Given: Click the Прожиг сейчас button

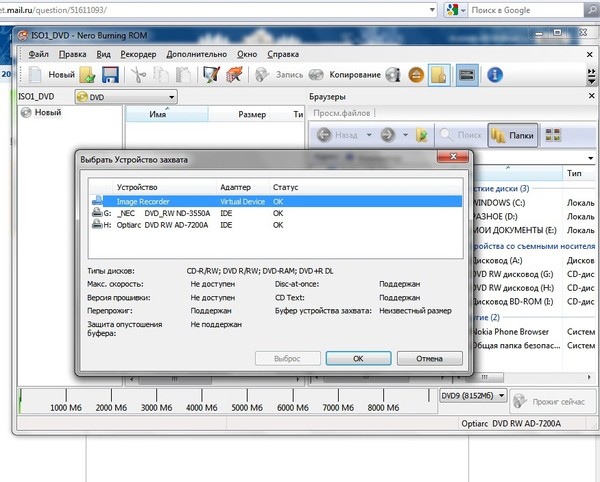Looking at the screenshot, I should tap(551, 402).
